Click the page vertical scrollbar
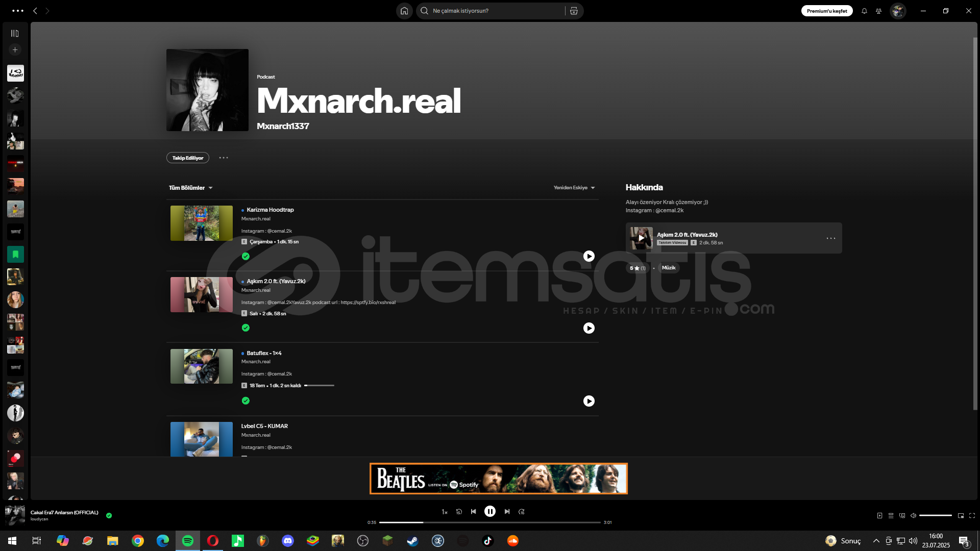The width and height of the screenshot is (980, 551). tap(975, 223)
